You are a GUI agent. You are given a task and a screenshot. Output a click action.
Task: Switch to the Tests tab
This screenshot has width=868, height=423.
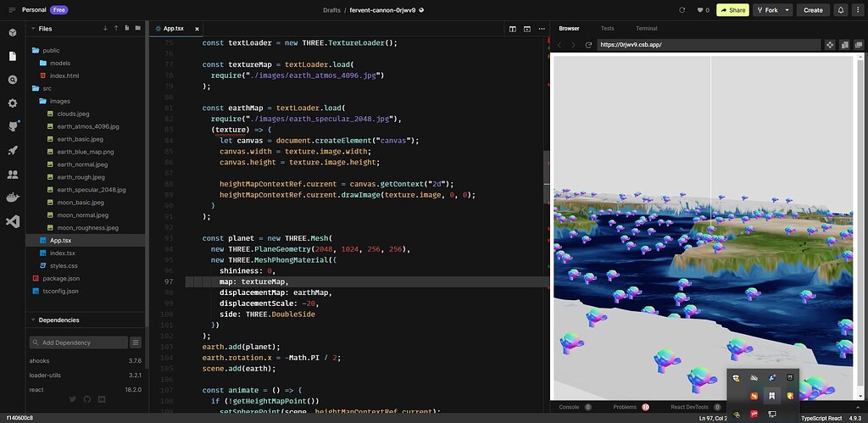click(x=608, y=28)
